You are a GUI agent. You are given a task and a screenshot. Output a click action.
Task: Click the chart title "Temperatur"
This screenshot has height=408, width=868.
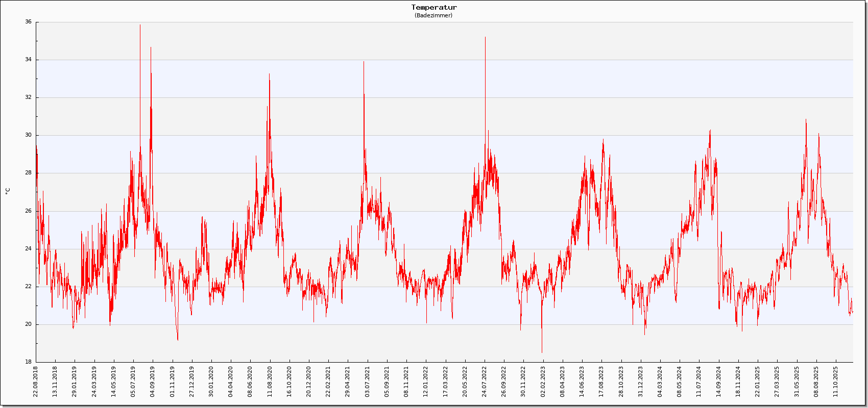434,7
